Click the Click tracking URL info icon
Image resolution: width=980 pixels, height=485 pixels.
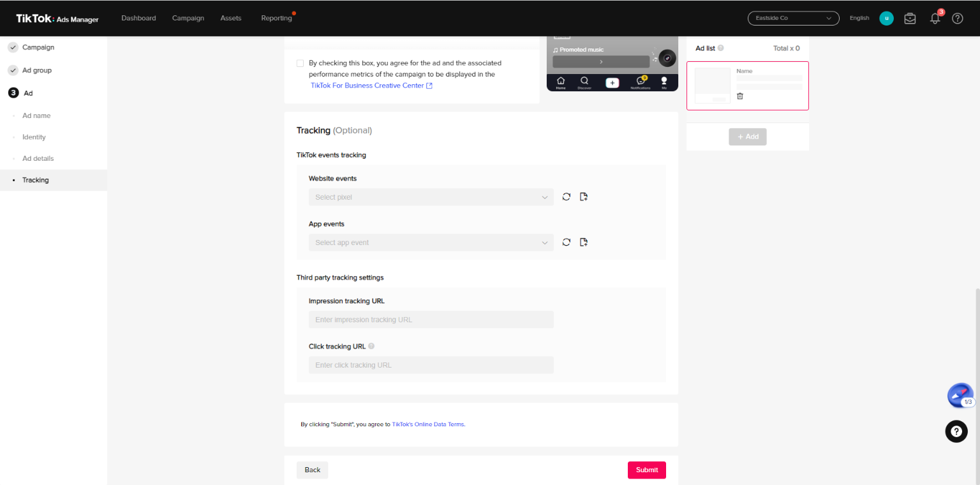click(x=371, y=347)
